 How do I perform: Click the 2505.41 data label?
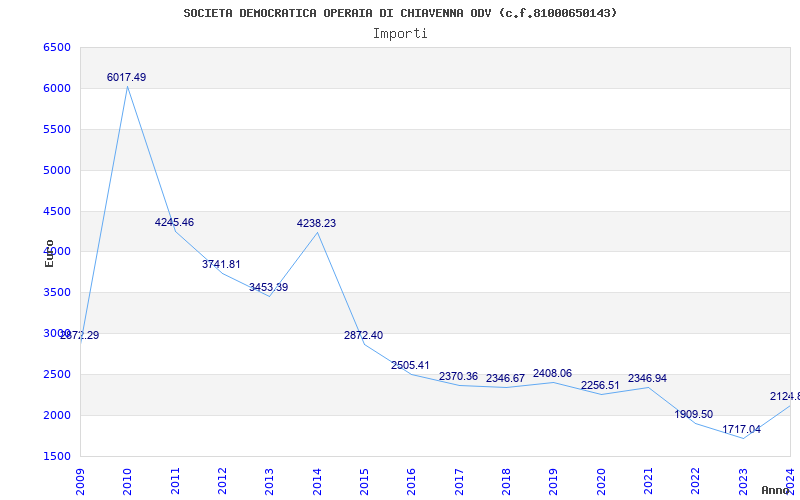click(410, 365)
